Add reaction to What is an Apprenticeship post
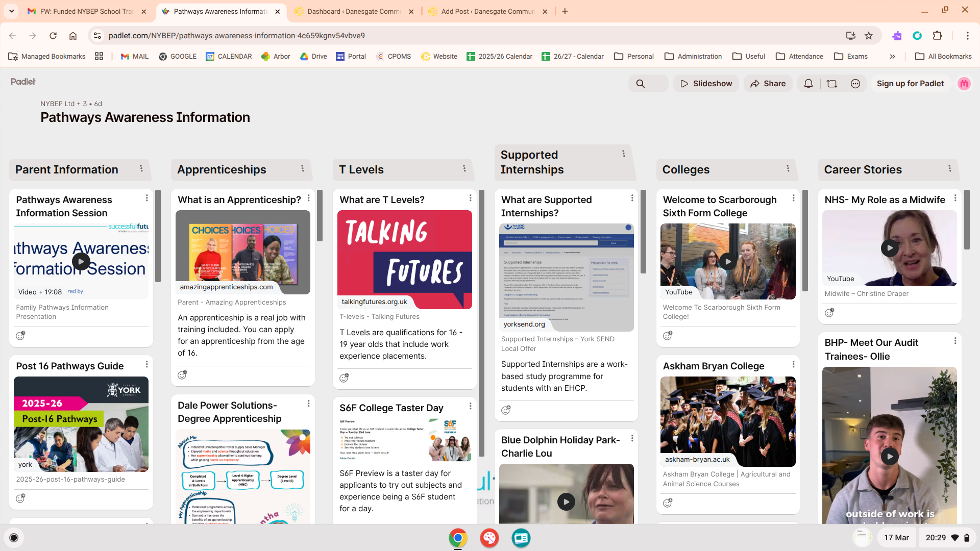Image resolution: width=980 pixels, height=551 pixels. coord(182,375)
